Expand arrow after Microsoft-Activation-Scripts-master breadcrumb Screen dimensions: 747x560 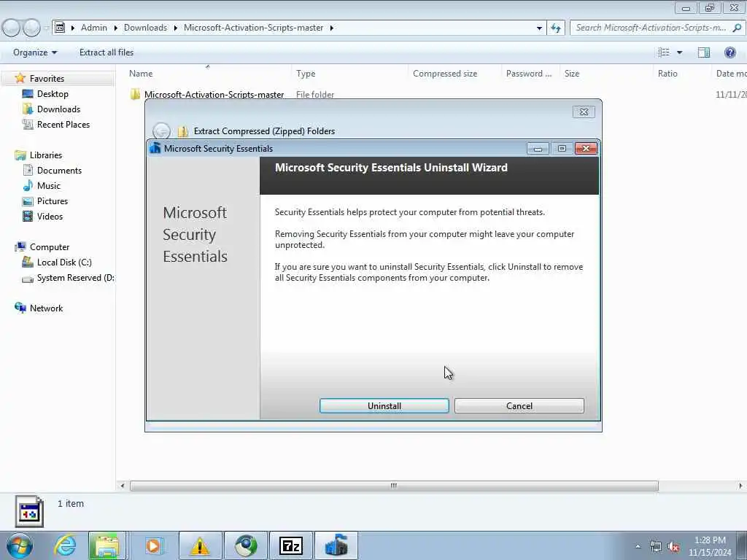[332, 28]
